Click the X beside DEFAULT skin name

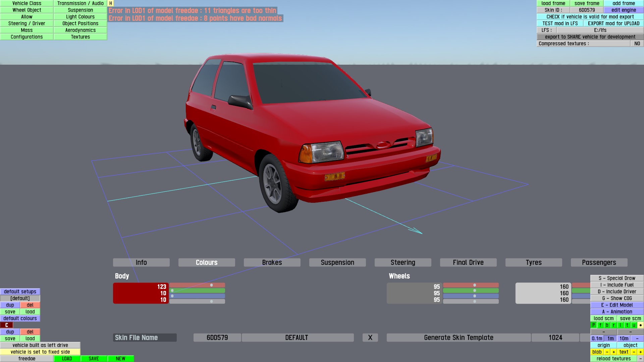(x=370, y=338)
